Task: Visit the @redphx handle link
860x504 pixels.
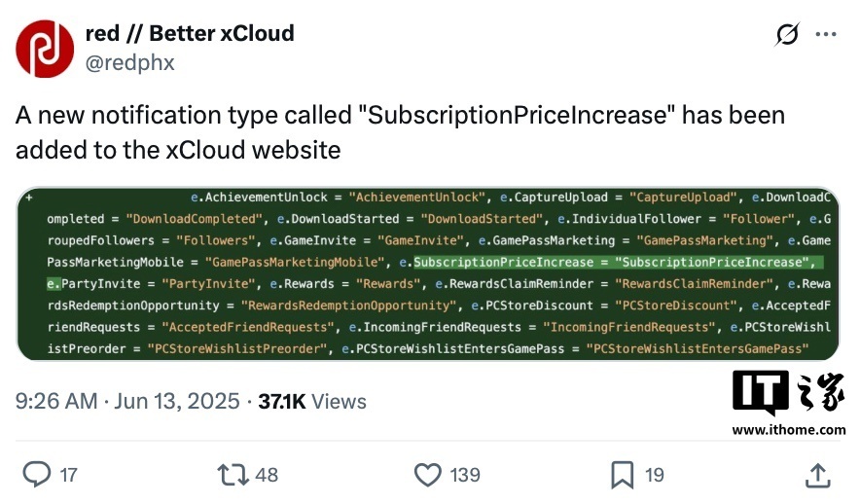Action: click(x=130, y=63)
